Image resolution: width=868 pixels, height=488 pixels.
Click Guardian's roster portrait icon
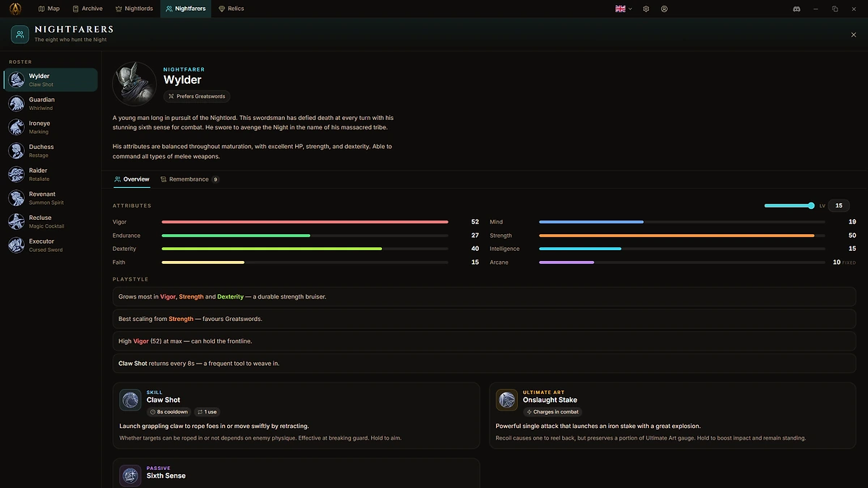(16, 103)
